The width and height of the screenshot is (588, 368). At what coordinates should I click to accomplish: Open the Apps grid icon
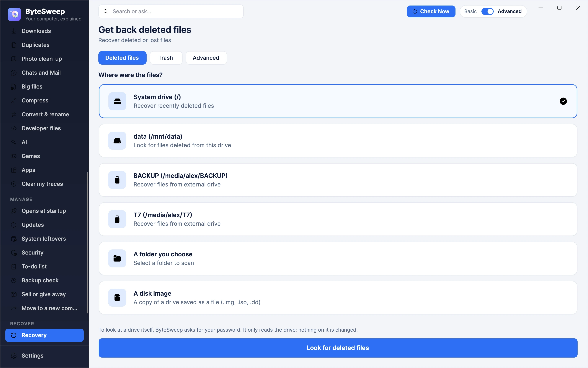point(14,170)
